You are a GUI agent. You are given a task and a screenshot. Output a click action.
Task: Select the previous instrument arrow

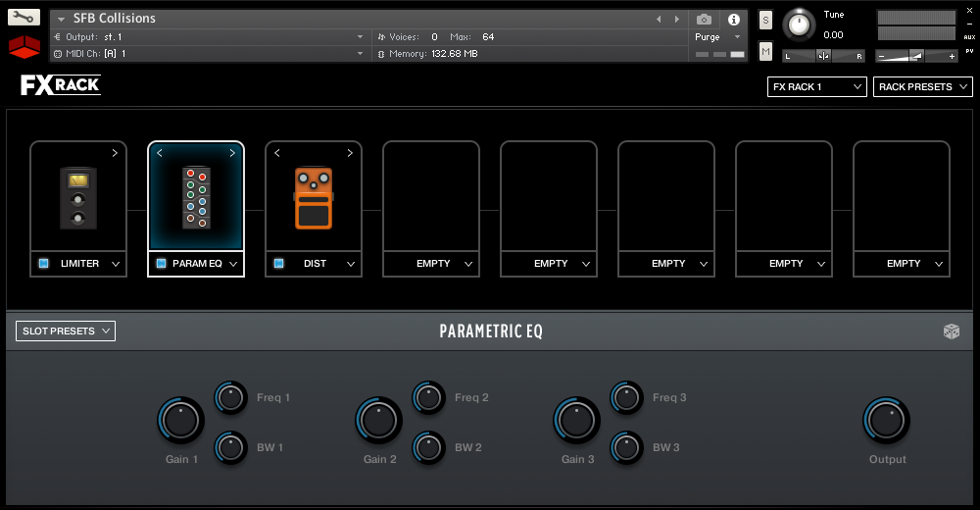coord(659,20)
